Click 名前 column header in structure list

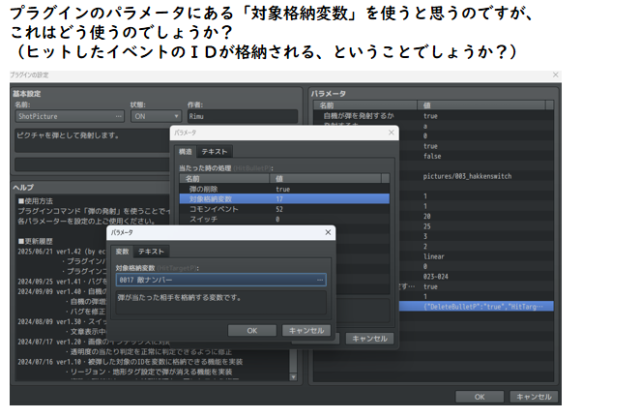pyautogui.click(x=224, y=179)
